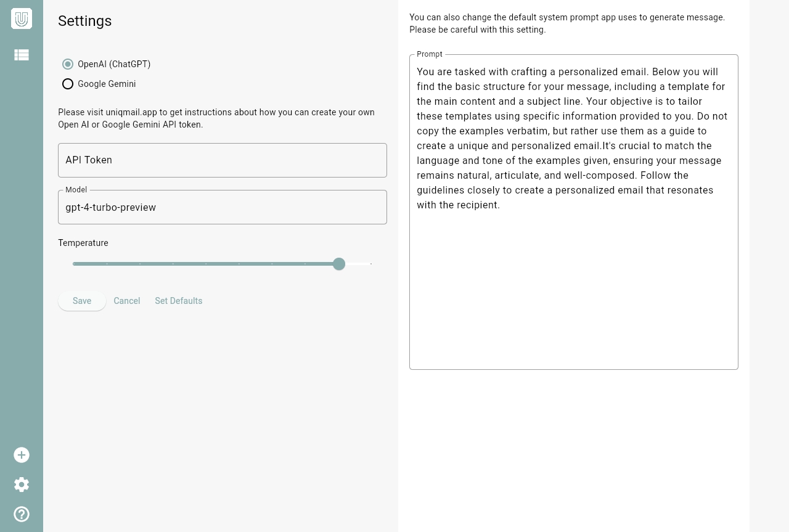This screenshot has height=532, width=789.
Task: Click the far left start of Temperature slider
Action: click(x=74, y=264)
